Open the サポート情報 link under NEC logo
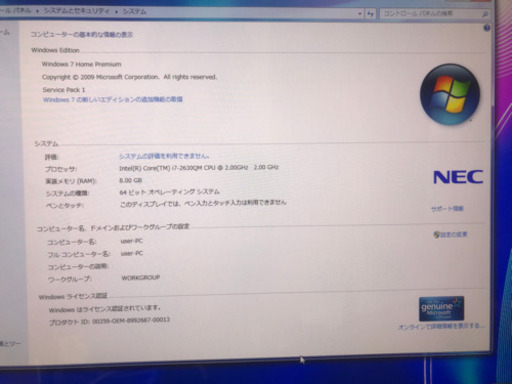This screenshot has width=512, height=384. click(x=447, y=209)
